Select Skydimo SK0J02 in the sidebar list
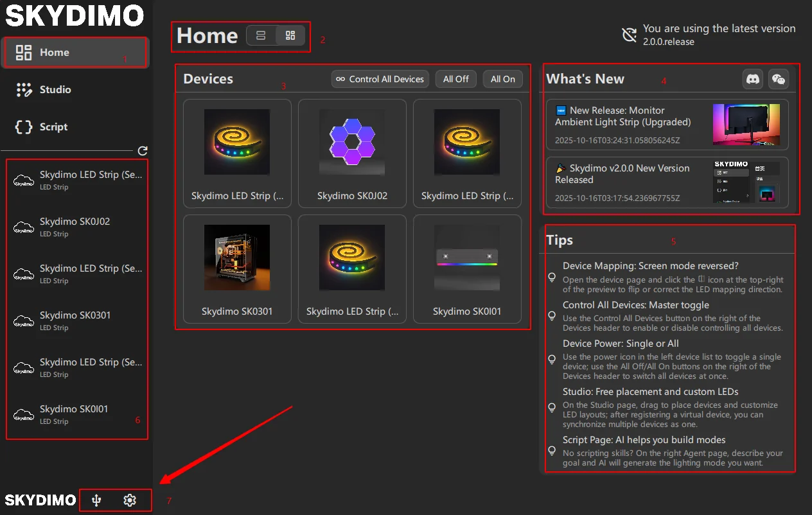Screen dimensions: 812x515 click(x=75, y=227)
